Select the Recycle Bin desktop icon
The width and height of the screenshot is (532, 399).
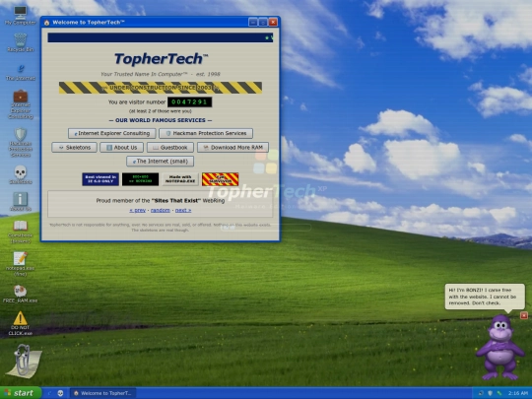pos(21,42)
